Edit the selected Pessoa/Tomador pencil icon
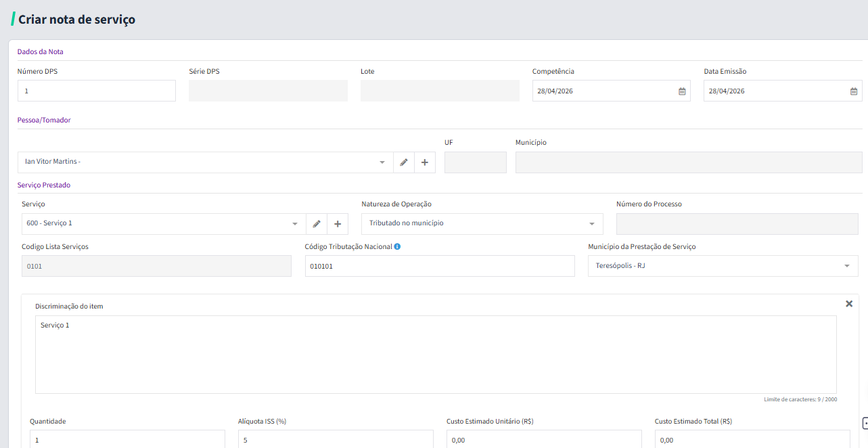 [404, 162]
